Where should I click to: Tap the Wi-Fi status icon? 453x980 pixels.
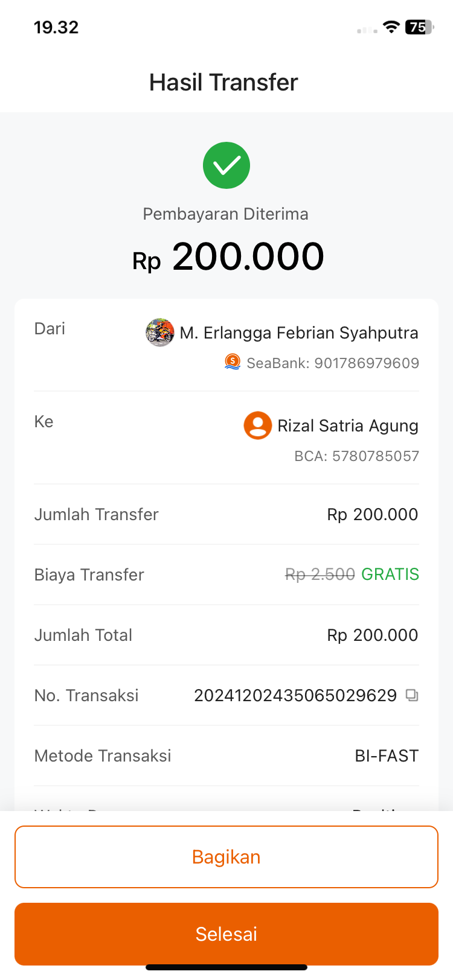click(x=391, y=27)
